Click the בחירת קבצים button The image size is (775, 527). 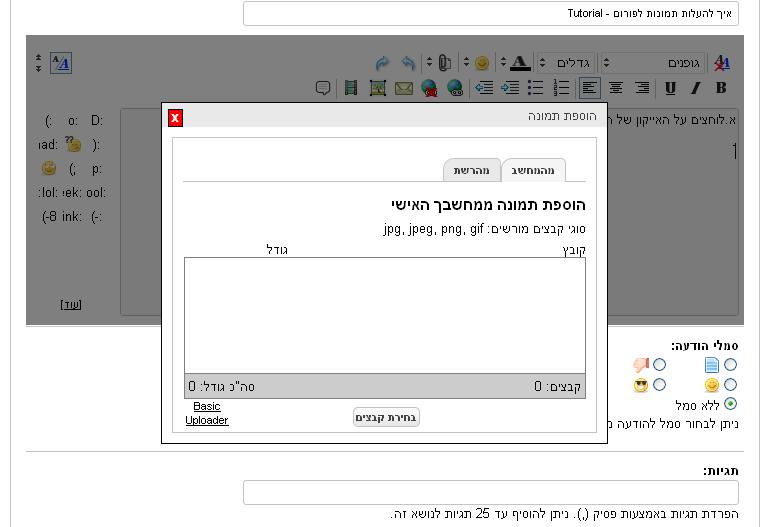tap(386, 417)
